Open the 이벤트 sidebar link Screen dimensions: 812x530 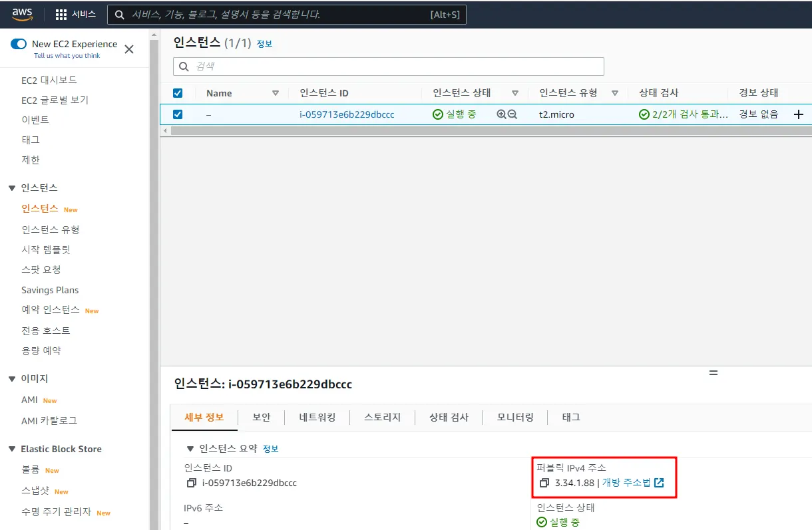(x=35, y=120)
